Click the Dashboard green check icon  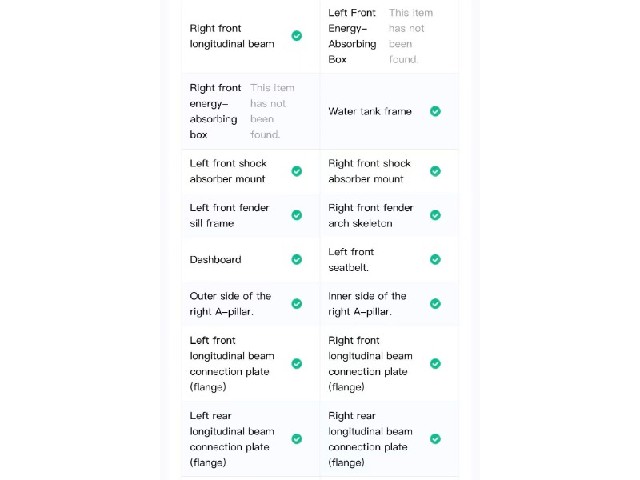pyautogui.click(x=297, y=259)
